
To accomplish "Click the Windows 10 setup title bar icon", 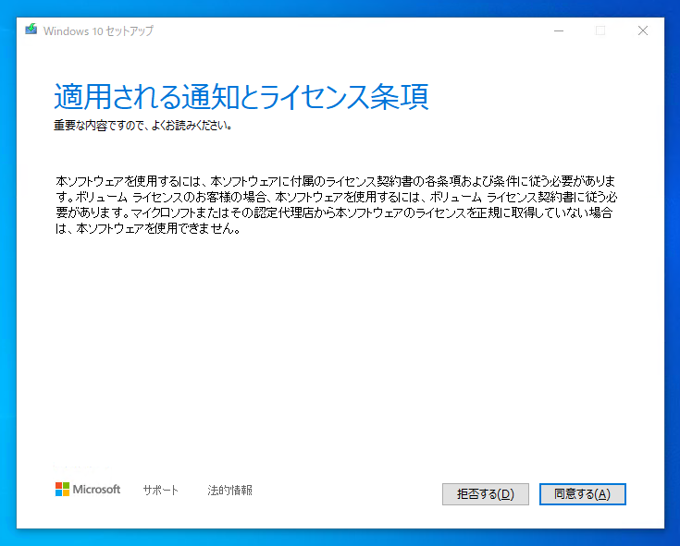I will [31, 29].
